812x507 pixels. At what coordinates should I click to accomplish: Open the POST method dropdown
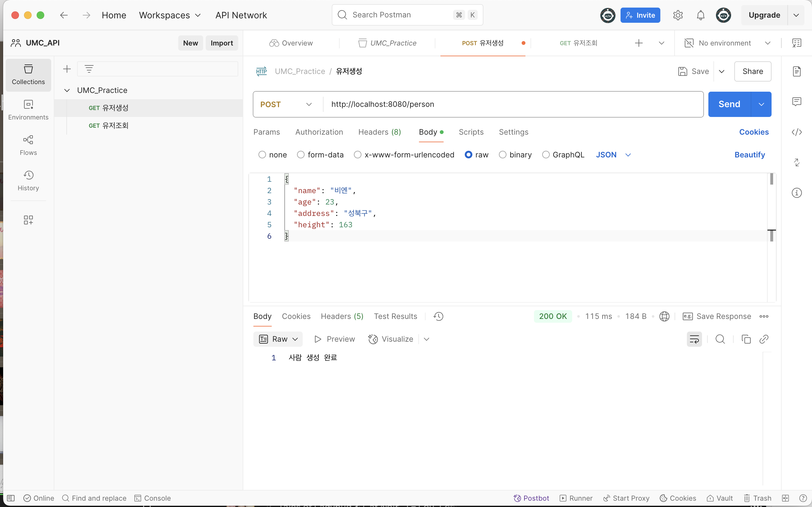287,104
